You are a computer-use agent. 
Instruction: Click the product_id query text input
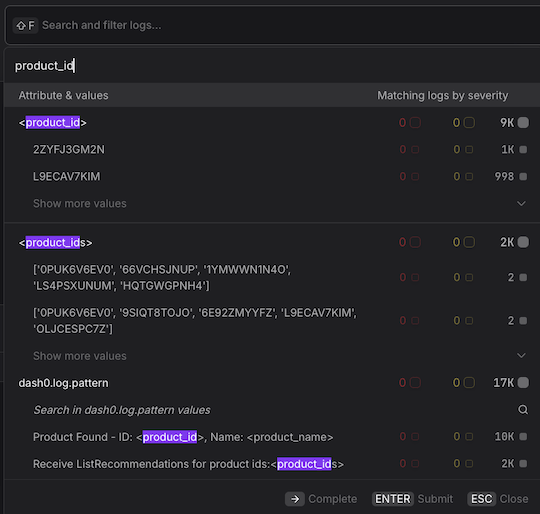[272, 65]
